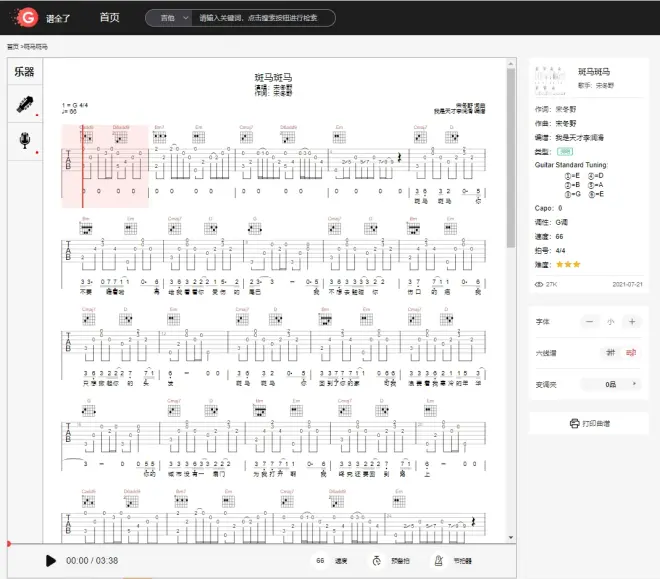
Task: Click the song thumbnail in info panel
Action: tap(551, 79)
